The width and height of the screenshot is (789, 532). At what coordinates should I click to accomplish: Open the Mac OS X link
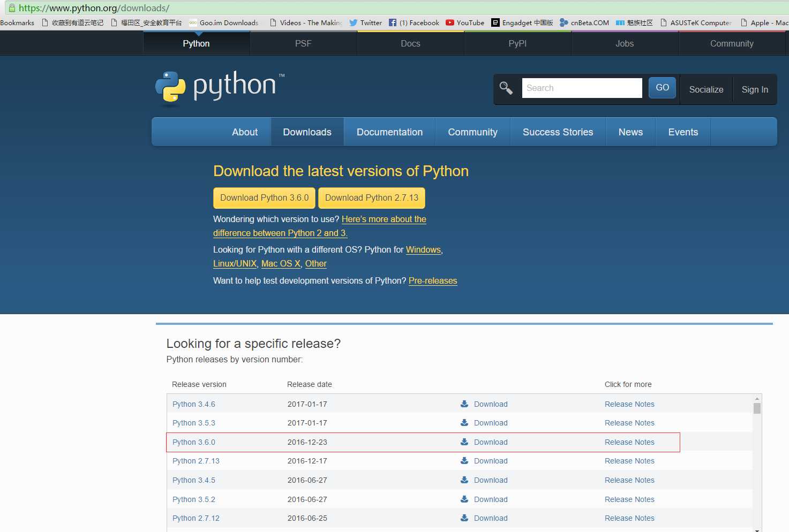281,263
